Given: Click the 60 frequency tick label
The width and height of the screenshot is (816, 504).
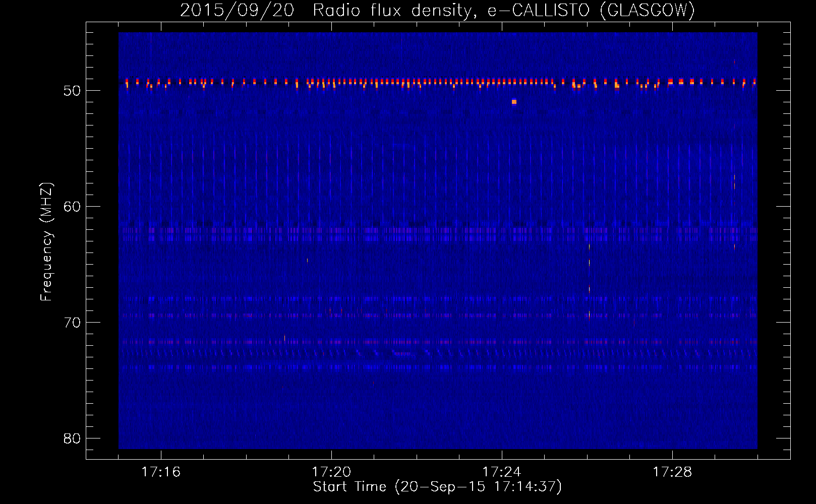Looking at the screenshot, I should 72,207.
